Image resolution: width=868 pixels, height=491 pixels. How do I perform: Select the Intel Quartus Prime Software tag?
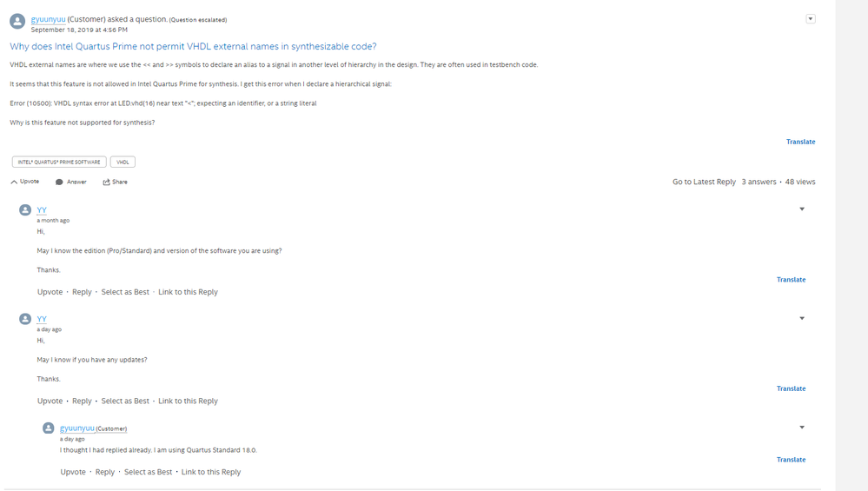[59, 163]
